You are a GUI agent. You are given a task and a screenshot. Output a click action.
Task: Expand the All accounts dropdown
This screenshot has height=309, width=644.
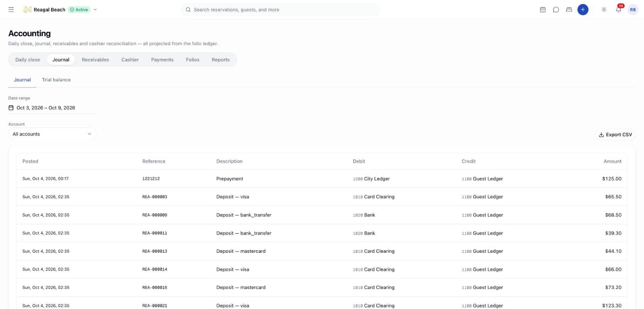(52, 134)
